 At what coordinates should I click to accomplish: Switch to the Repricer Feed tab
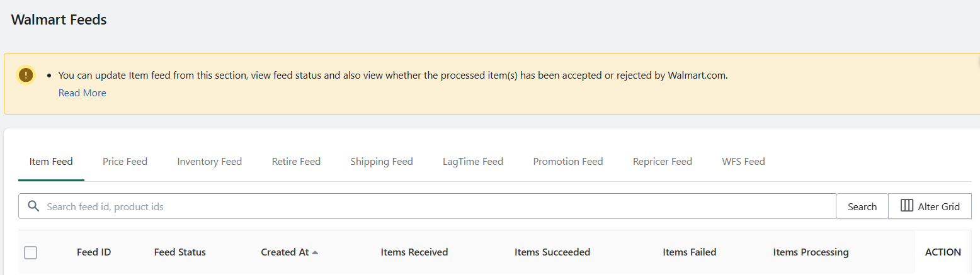[x=663, y=162]
